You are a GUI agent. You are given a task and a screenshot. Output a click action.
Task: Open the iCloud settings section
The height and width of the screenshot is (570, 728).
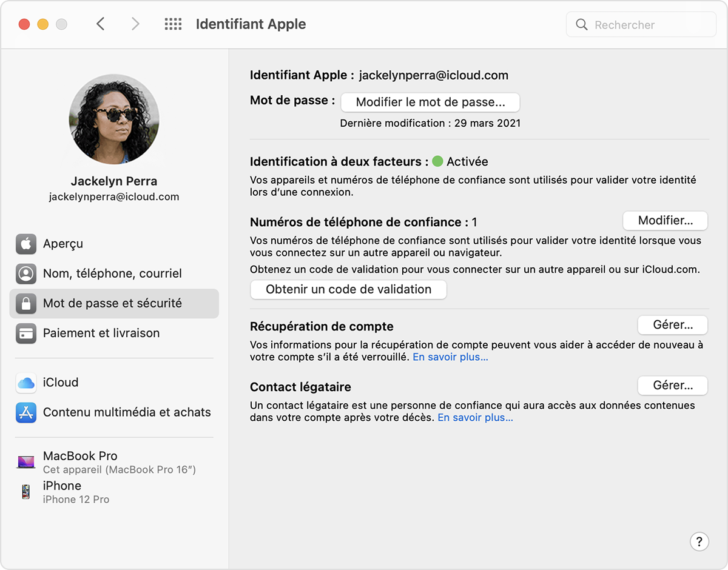(x=60, y=382)
